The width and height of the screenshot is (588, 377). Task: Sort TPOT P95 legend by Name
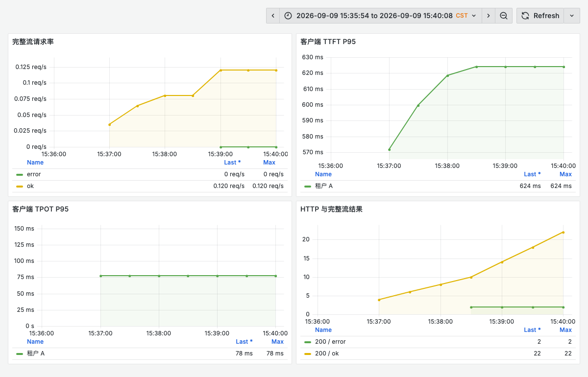point(35,342)
